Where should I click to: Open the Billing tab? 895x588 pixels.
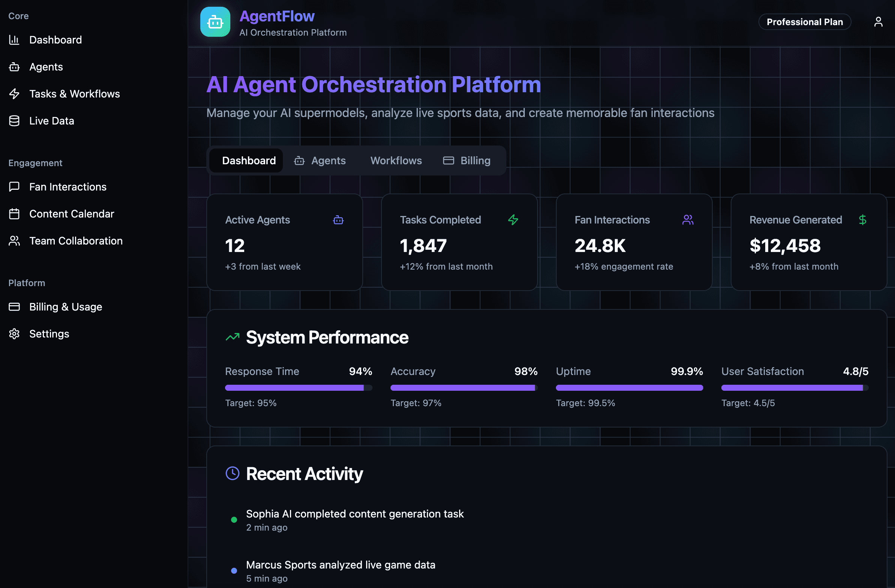click(467, 161)
